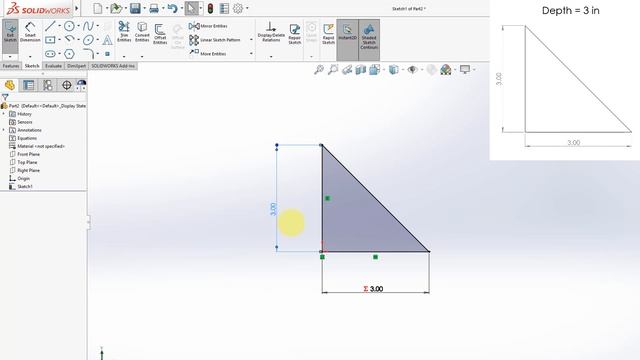This screenshot has width=640, height=360.
Task: Select the Sketch Fillet tool
Action: pyautogui.click(x=89, y=53)
